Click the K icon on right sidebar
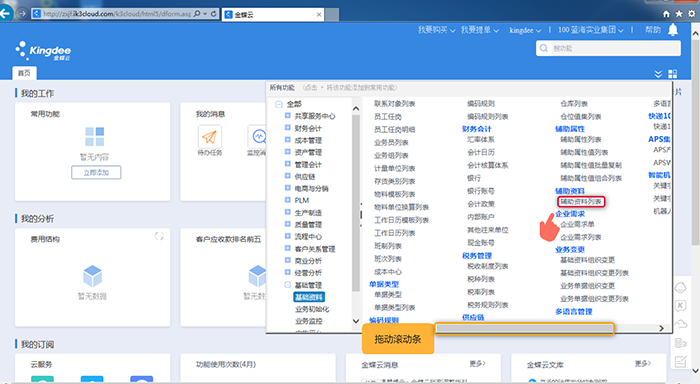This screenshot has width=700, height=384. coord(680,305)
